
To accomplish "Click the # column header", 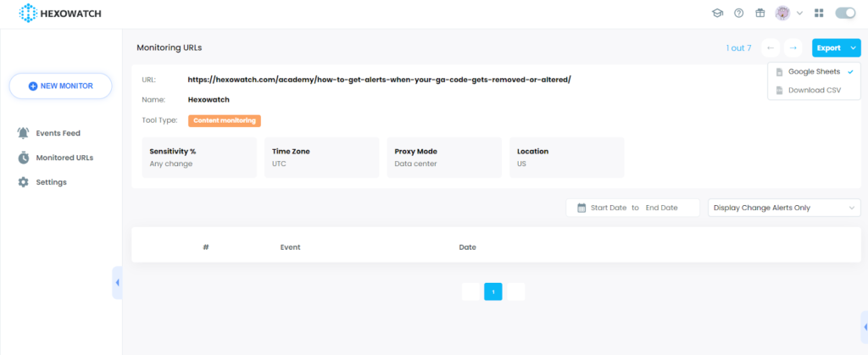I will coord(206,247).
